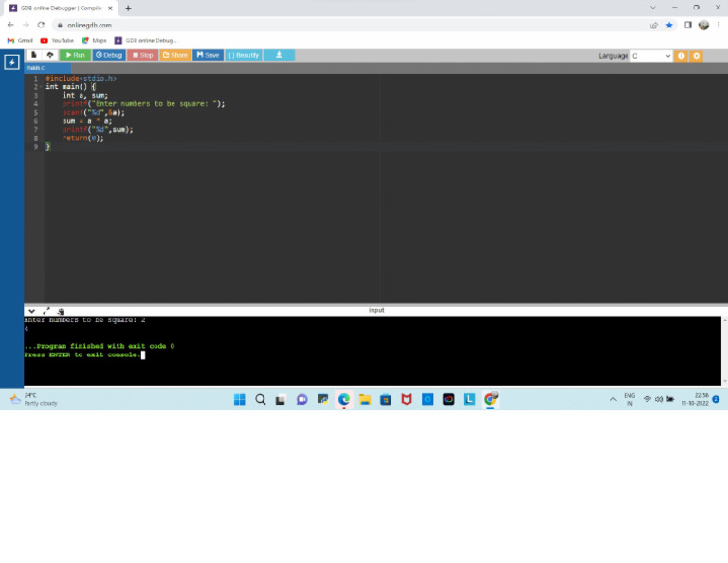Screen dimensions: 728x563
Task: Bookmark this page with the star icon
Action: coord(669,25)
